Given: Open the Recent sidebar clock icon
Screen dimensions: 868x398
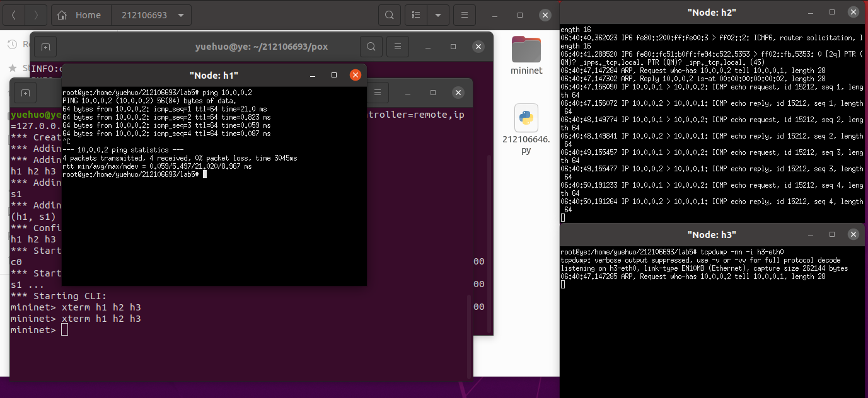Looking at the screenshot, I should 12,44.
